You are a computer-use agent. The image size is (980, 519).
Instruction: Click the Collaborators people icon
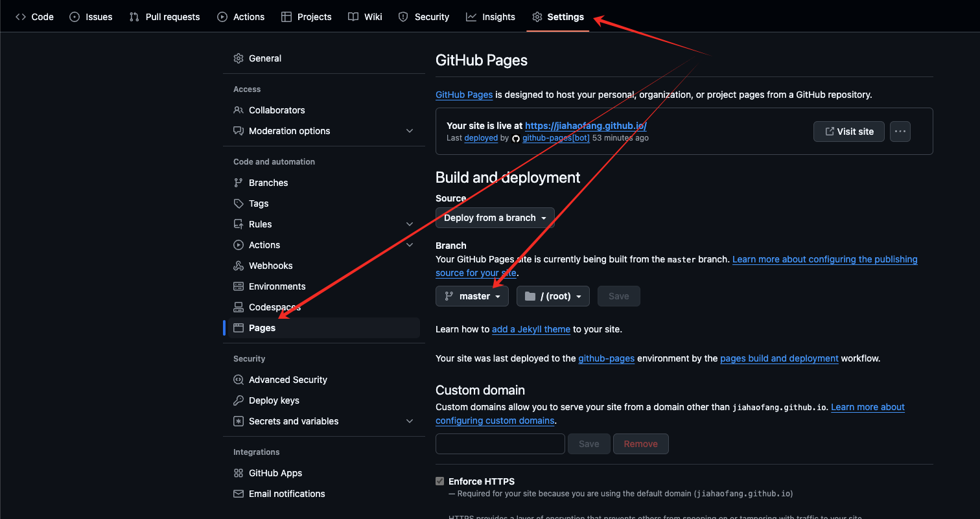tap(239, 110)
